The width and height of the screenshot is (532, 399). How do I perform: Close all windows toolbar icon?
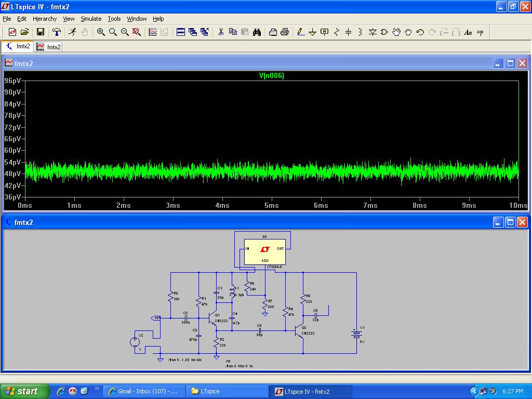pos(205,32)
